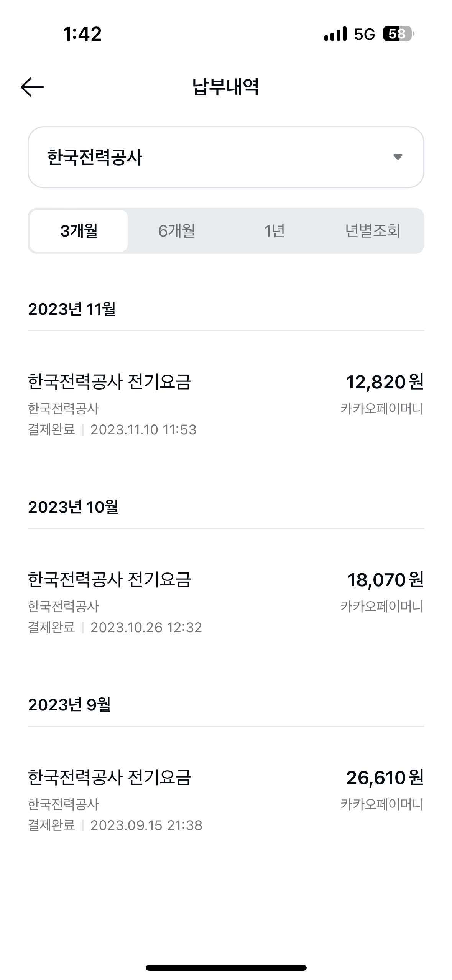Tap the 2023.09.15 21:38 payment date
452x980 pixels.
[146, 825]
